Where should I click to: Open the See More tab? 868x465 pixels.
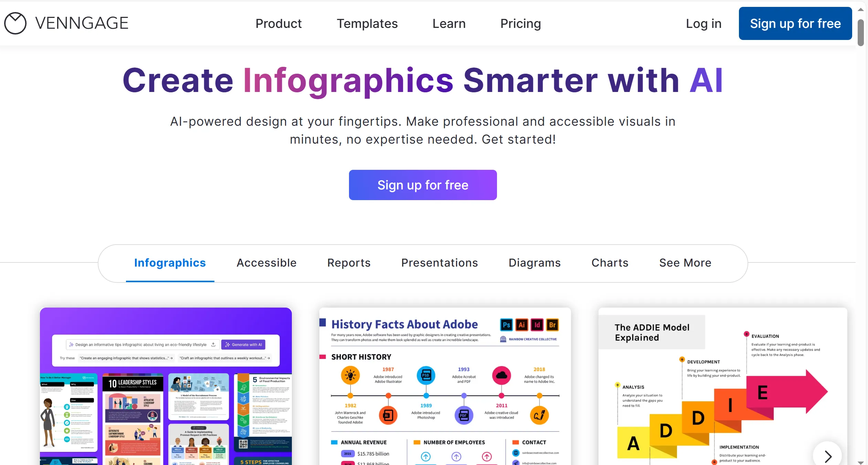pos(685,263)
